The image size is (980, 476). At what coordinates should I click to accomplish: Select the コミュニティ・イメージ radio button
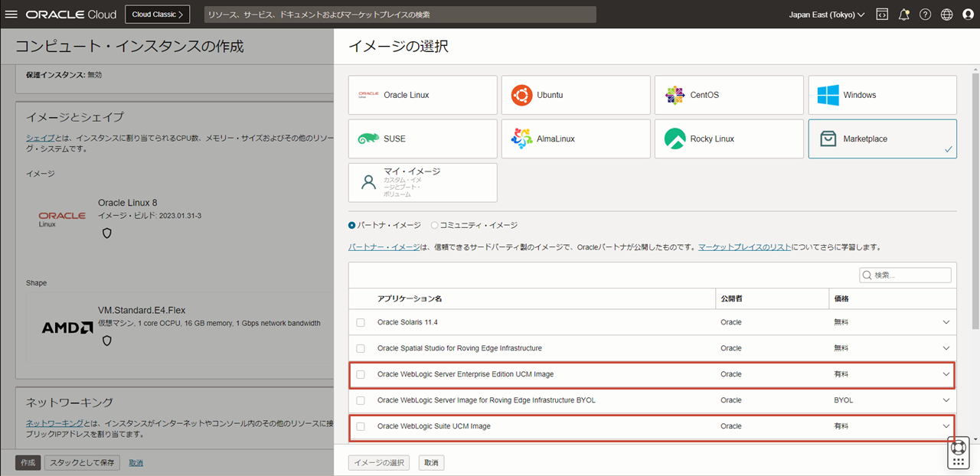(434, 224)
